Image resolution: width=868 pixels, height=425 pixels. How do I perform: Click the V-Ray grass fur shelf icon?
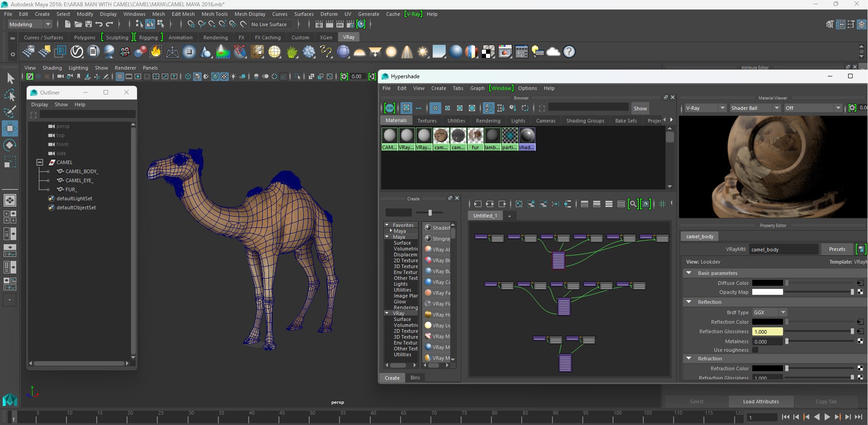click(x=292, y=52)
